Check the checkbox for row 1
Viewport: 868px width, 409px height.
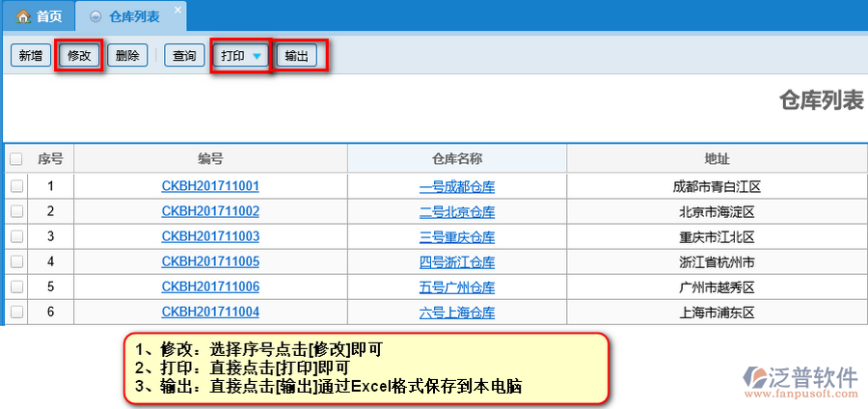16,186
